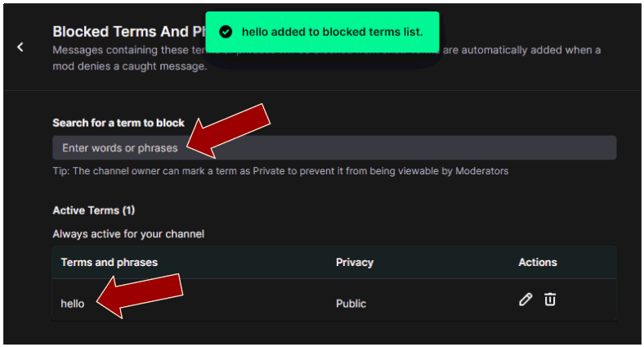The height and width of the screenshot is (347, 644).
Task: Click the Blocked Terms And Phrases page title
Action: tap(129, 32)
